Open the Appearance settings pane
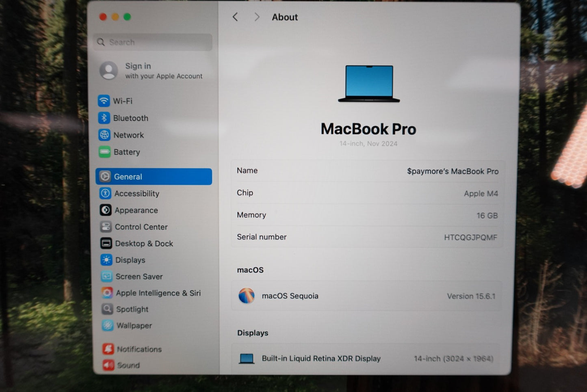 pyautogui.click(x=136, y=210)
